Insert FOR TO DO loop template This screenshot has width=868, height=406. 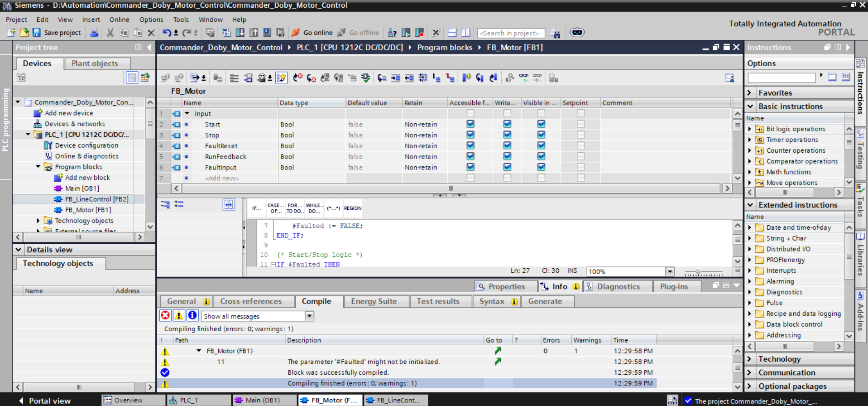[x=295, y=208]
